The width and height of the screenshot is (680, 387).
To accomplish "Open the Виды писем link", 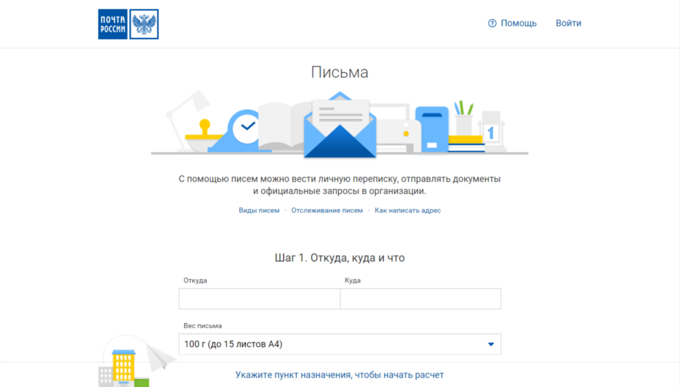I will [x=259, y=210].
